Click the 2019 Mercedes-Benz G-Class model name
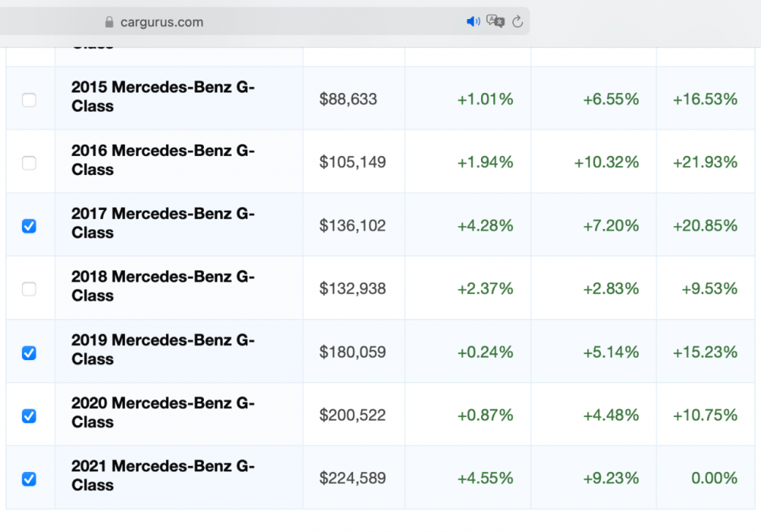The height and width of the screenshot is (532, 761). 163,349
